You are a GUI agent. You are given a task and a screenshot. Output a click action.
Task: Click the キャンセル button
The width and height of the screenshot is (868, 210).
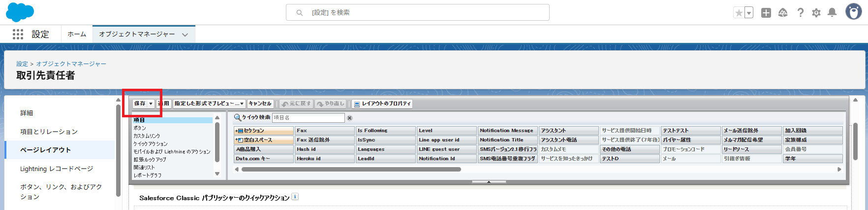[x=260, y=104]
